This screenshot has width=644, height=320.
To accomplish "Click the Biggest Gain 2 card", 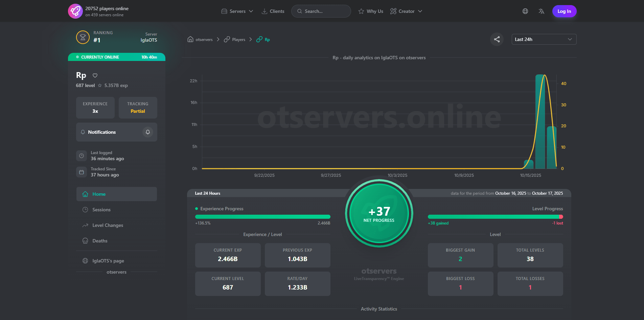I will click(461, 255).
